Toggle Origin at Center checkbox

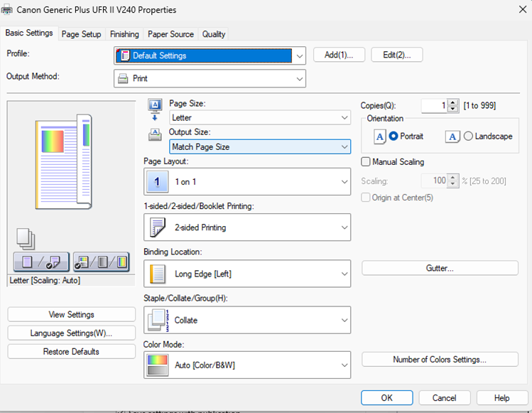click(365, 198)
